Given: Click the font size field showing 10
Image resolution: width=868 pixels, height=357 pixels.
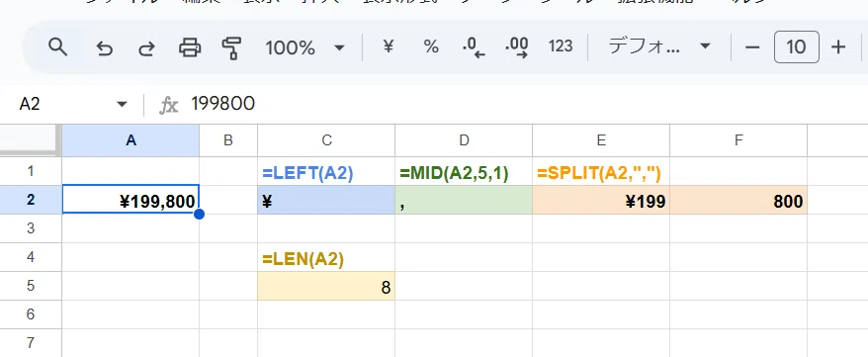Looking at the screenshot, I should click(x=796, y=47).
